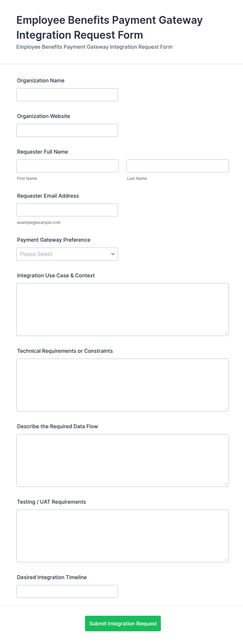Click the Organization Name input field

tap(67, 95)
